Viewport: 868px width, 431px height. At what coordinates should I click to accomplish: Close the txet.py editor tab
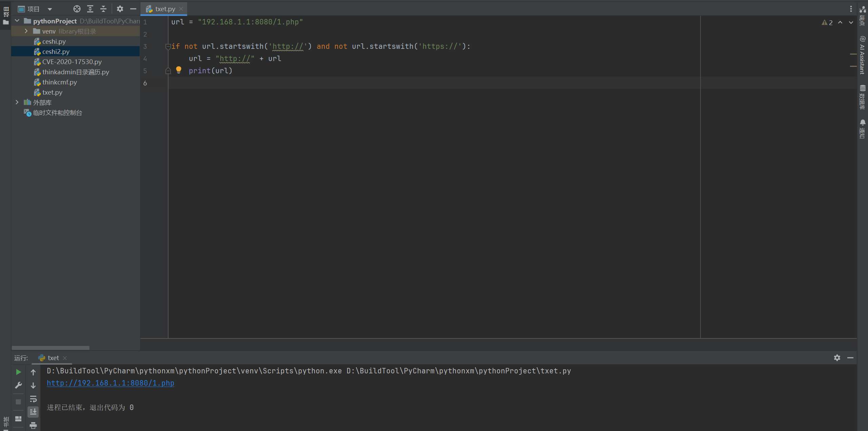[181, 9]
